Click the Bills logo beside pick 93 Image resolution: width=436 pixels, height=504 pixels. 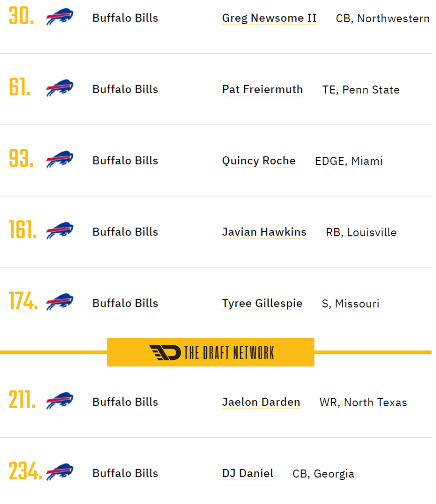click(60, 159)
